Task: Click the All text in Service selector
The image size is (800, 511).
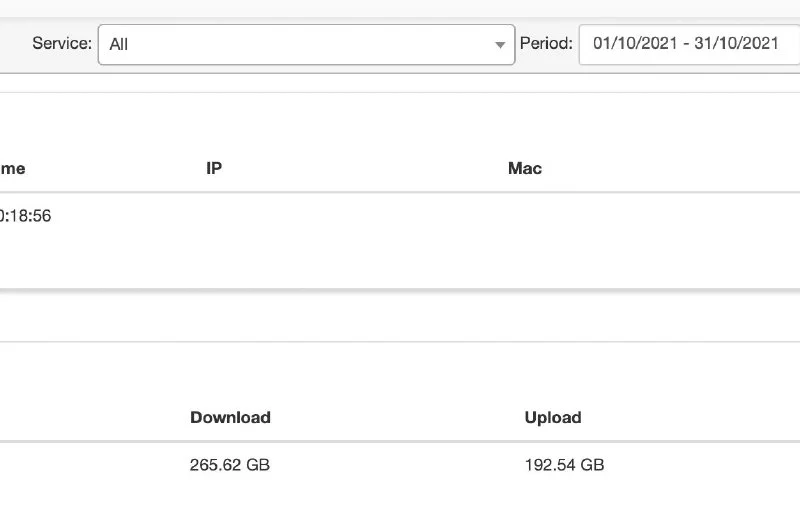Action: click(x=119, y=44)
